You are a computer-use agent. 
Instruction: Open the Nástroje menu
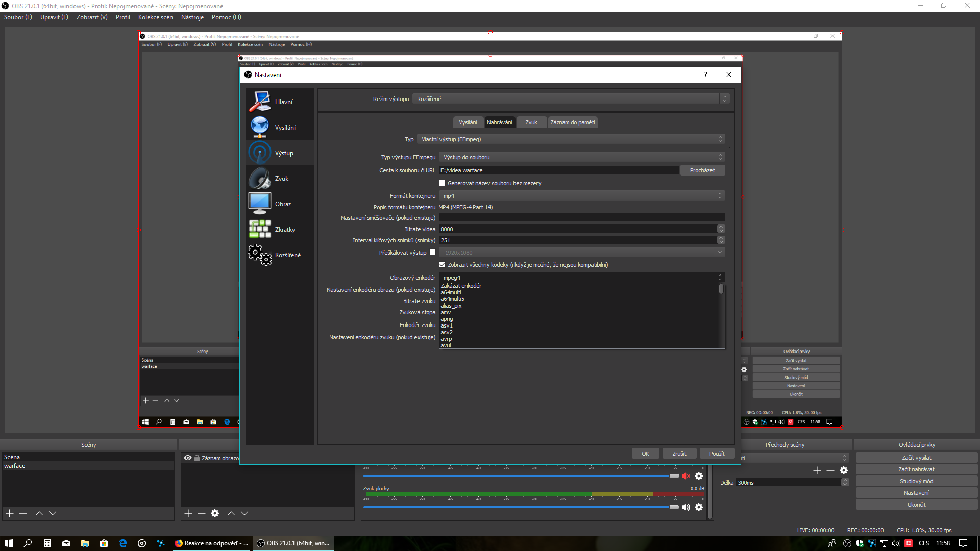click(x=192, y=17)
